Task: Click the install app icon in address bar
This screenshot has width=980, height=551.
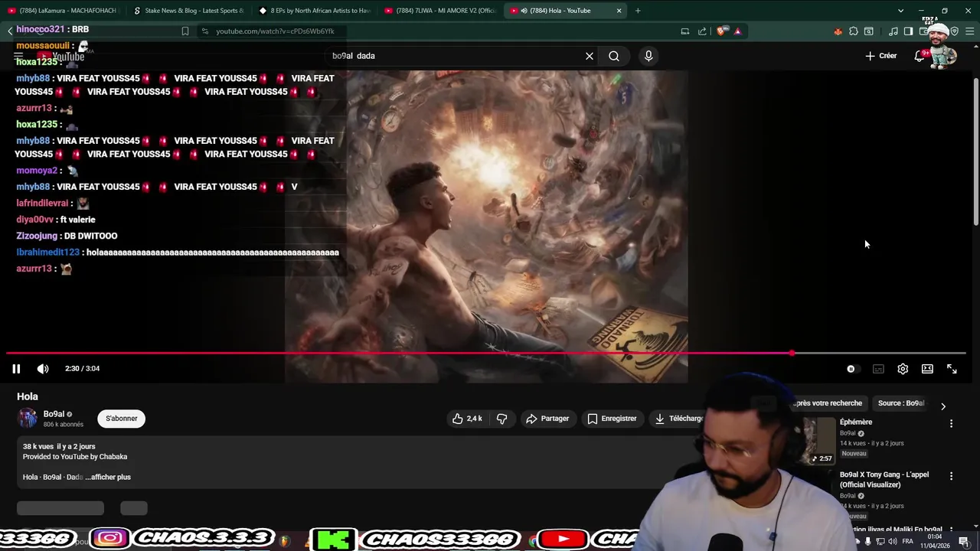Action: [x=685, y=31]
